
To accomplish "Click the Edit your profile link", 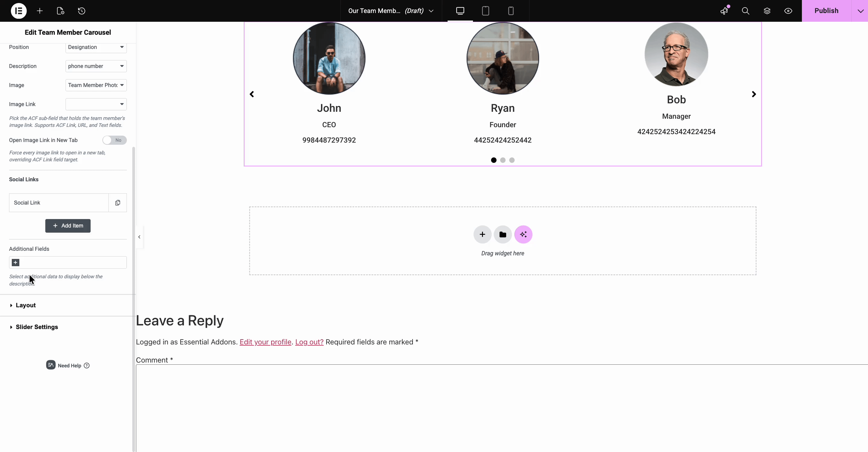I will 265,342.
